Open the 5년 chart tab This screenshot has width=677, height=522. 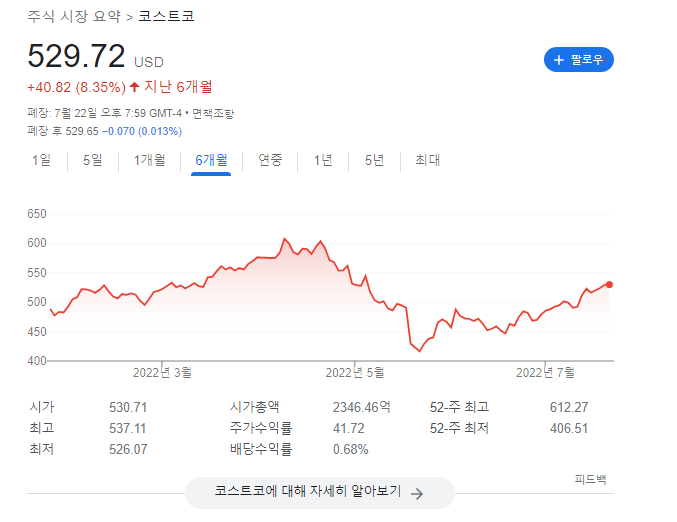[374, 160]
